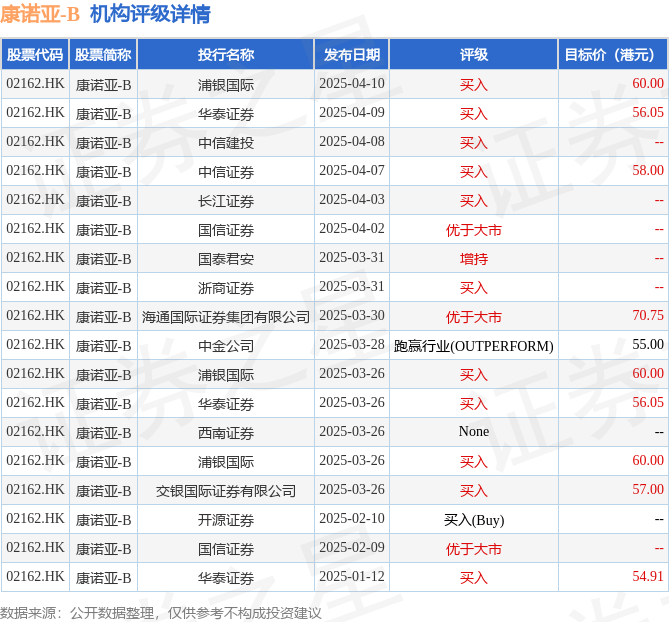Select the 股票代码 column header
The image size is (669, 622).
tap(35, 55)
